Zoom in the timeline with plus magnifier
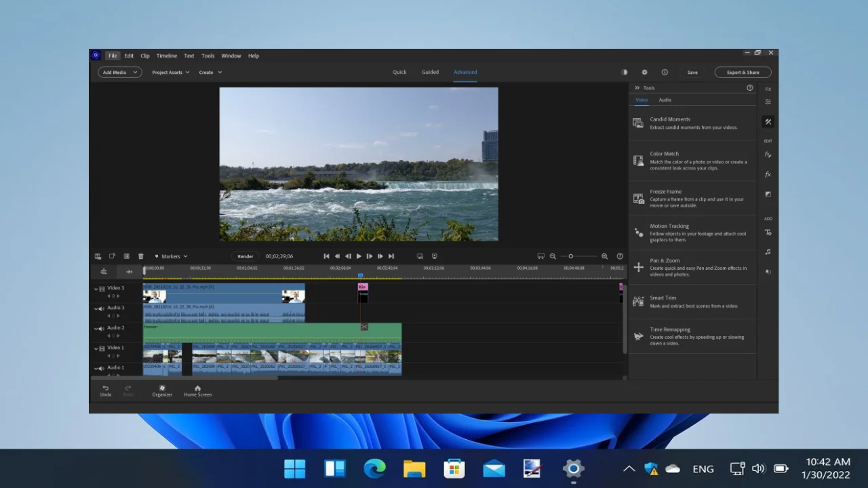868x488 pixels. click(605, 256)
